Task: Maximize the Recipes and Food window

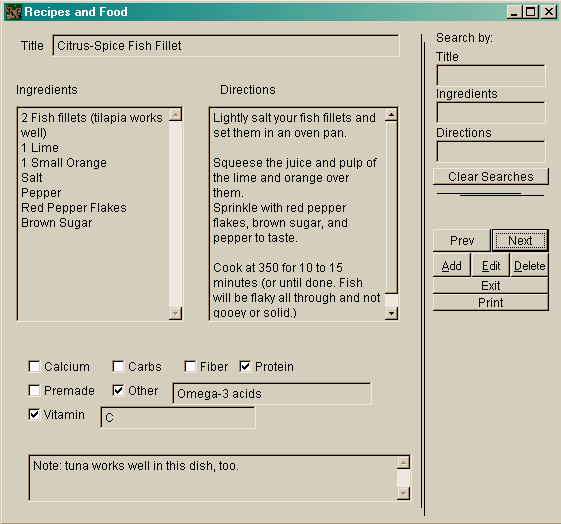Action: pyautogui.click(x=531, y=12)
